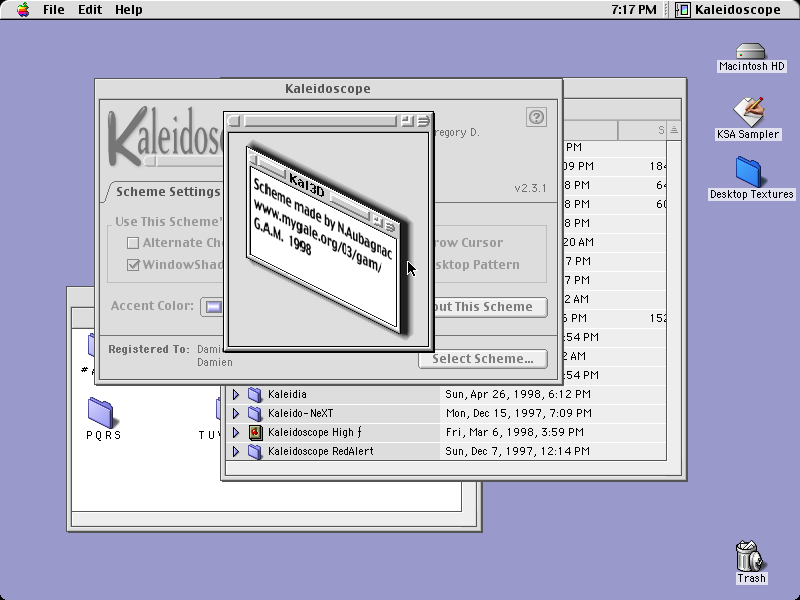Open the Accent Color swatch popup
This screenshot has height=600, width=800.
click(213, 307)
